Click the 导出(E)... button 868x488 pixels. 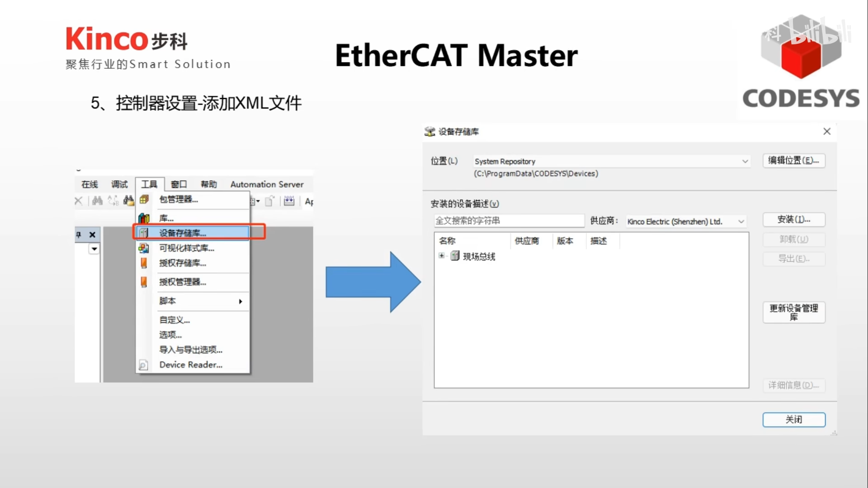[794, 259]
